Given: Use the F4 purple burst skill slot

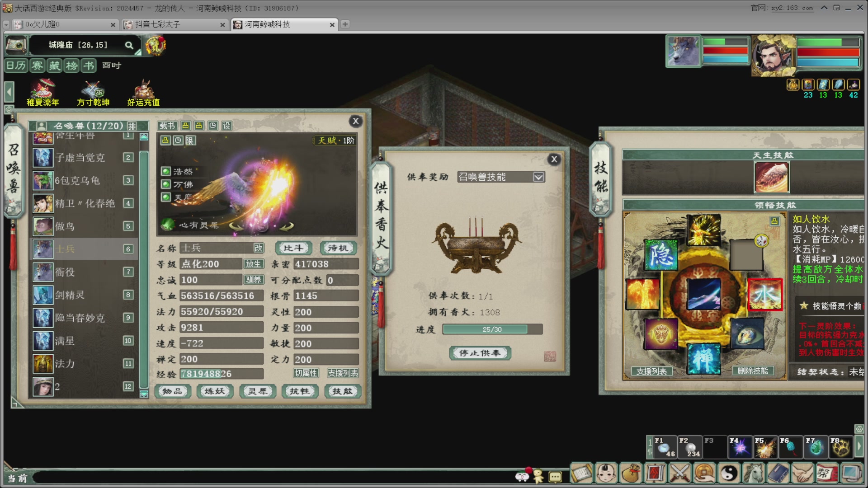Looking at the screenshot, I should click(x=740, y=447).
